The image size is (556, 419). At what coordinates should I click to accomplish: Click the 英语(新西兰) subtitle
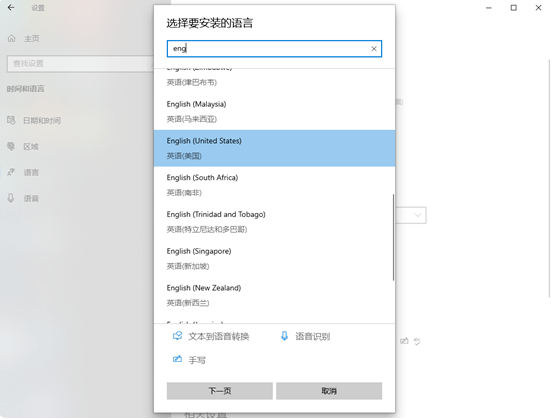188,303
